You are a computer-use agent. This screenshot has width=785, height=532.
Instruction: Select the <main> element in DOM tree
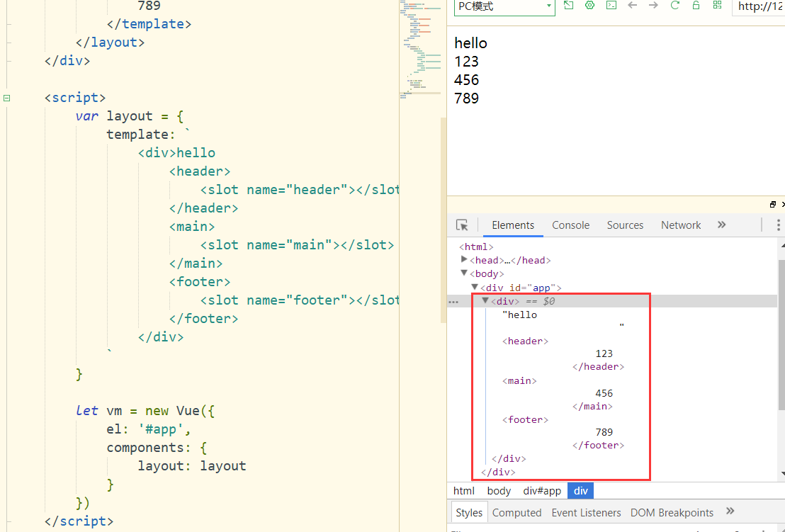click(x=519, y=381)
